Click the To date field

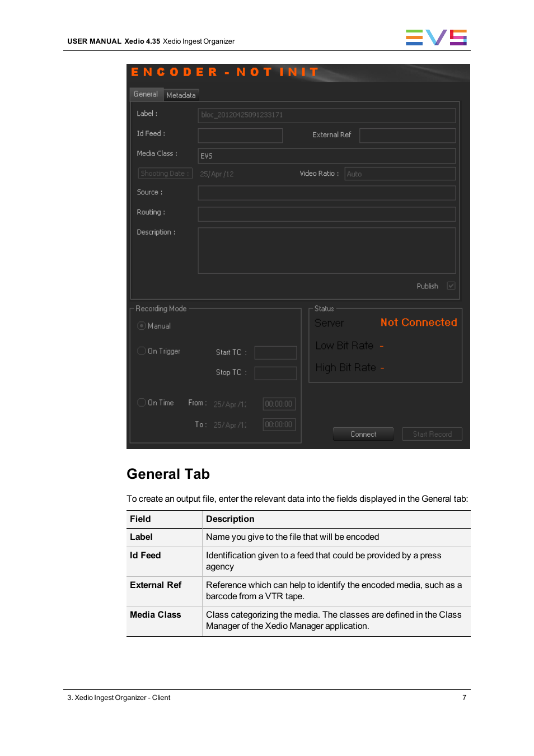click(x=230, y=425)
